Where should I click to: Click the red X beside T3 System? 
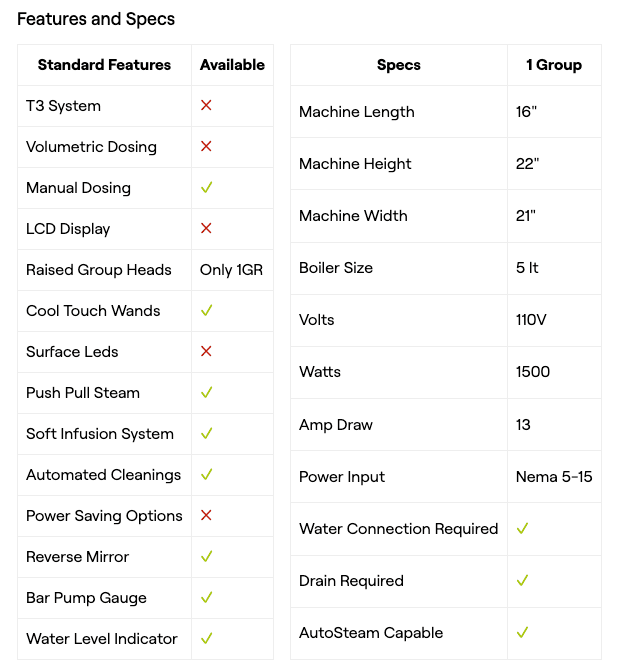(206, 105)
